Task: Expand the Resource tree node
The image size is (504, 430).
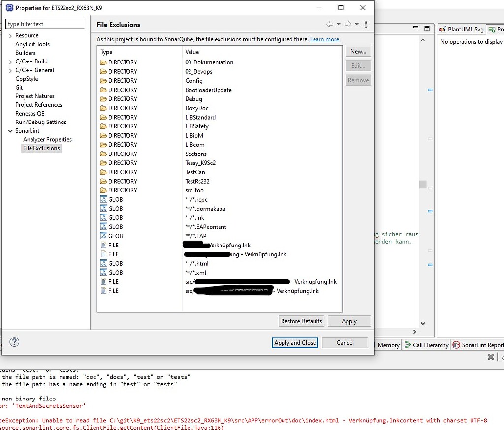Action: coord(10,35)
